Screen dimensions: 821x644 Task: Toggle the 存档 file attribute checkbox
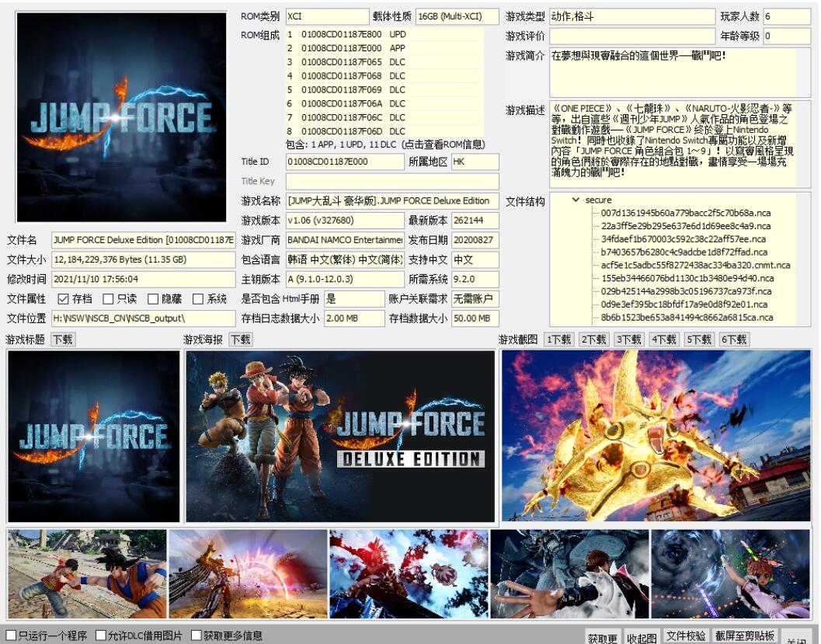(64, 299)
